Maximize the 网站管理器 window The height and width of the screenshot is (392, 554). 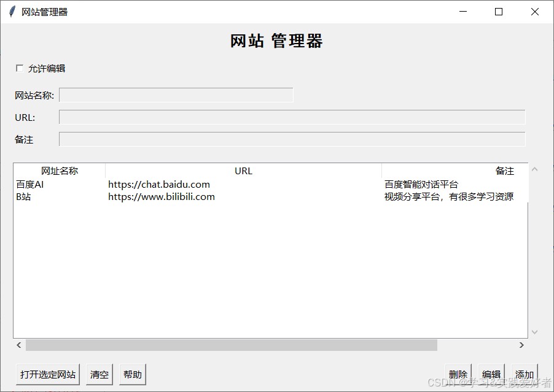click(499, 12)
